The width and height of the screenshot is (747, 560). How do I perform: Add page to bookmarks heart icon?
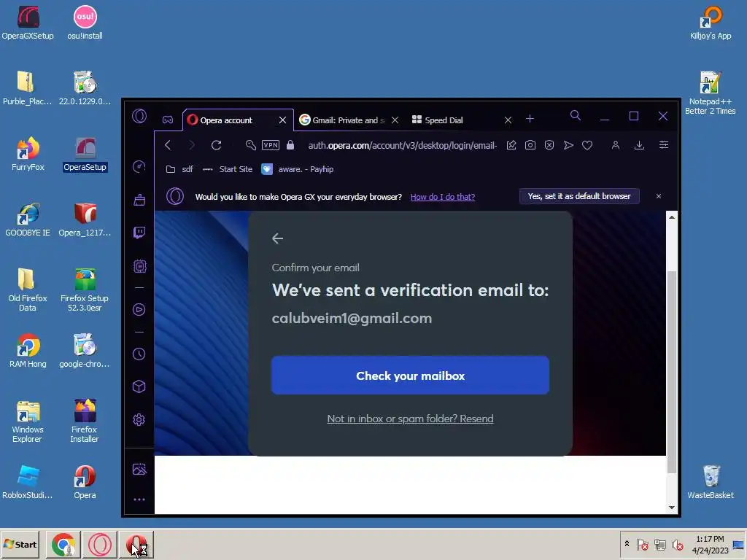[x=587, y=145]
